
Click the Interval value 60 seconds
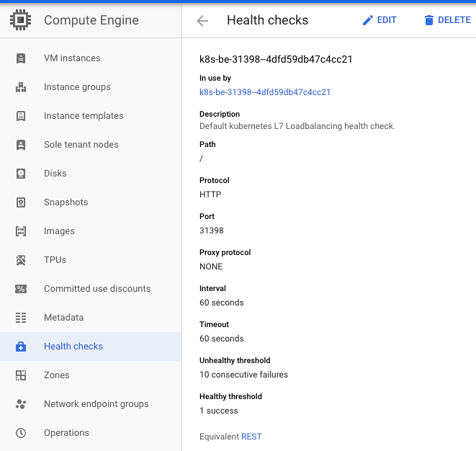click(222, 303)
